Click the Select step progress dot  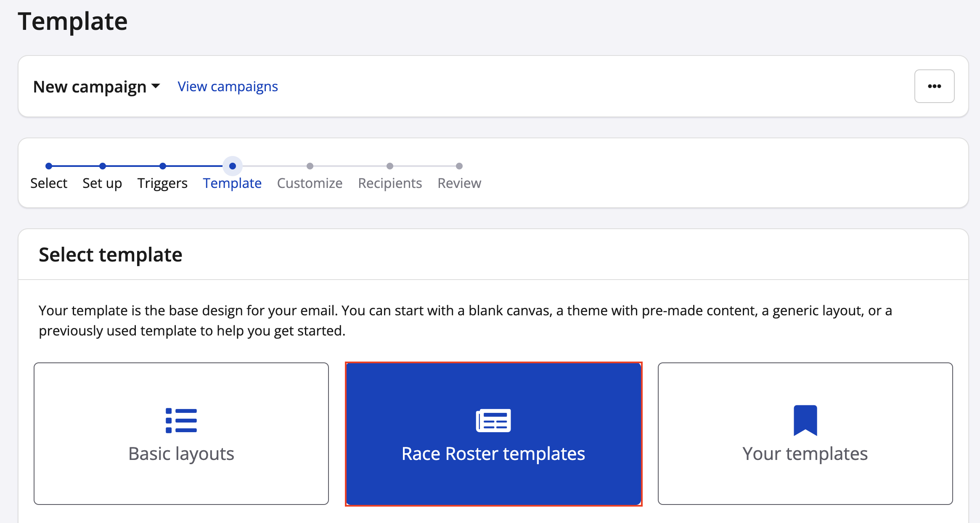(49, 166)
